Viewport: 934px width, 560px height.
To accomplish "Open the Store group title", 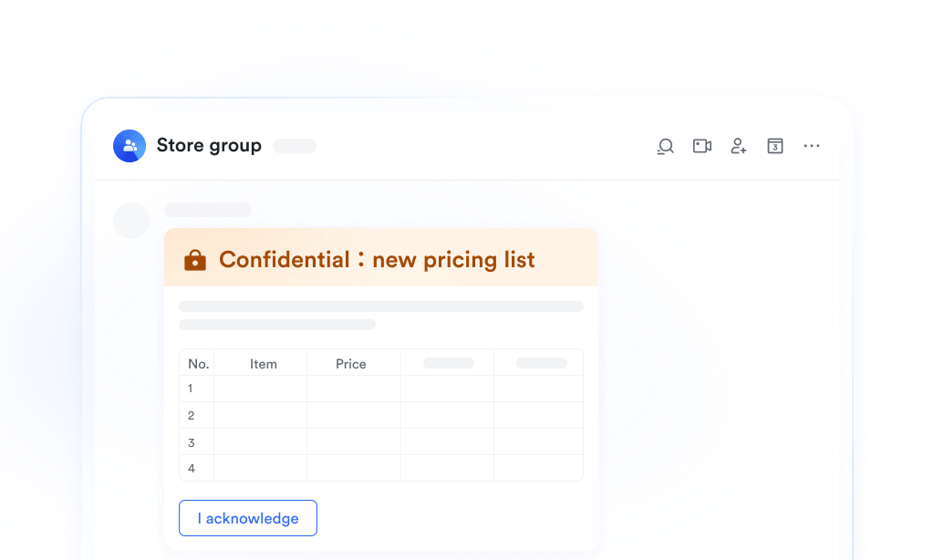I will pyautogui.click(x=209, y=145).
